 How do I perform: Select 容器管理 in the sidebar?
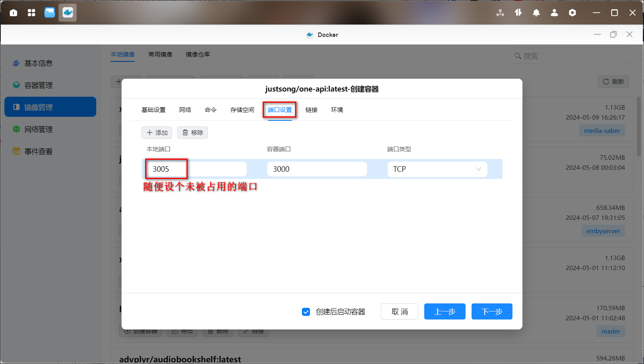pyautogui.click(x=38, y=85)
